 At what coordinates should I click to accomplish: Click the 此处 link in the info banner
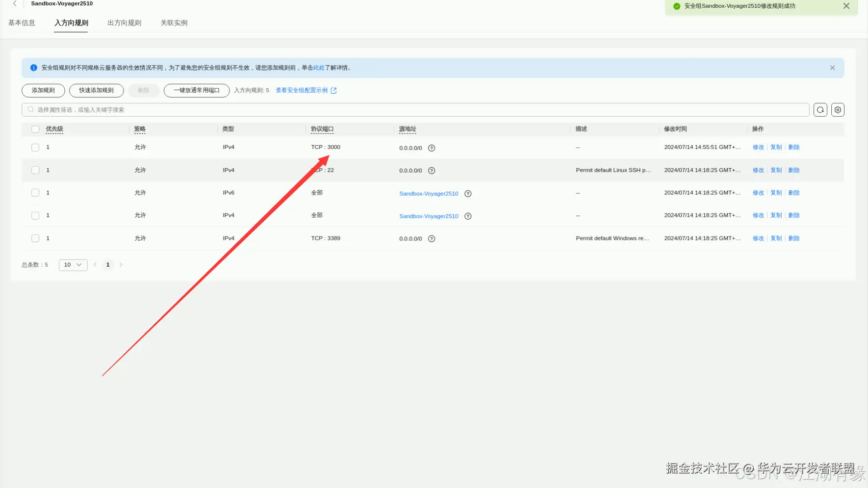(319, 68)
